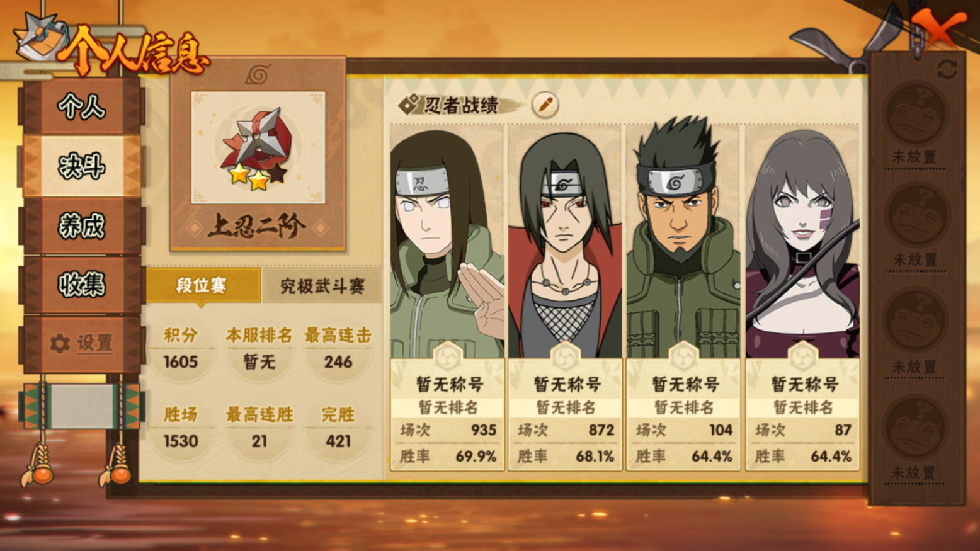The height and width of the screenshot is (551, 980).
Task: Select the 段位赛 stats tab
Action: 202,286
